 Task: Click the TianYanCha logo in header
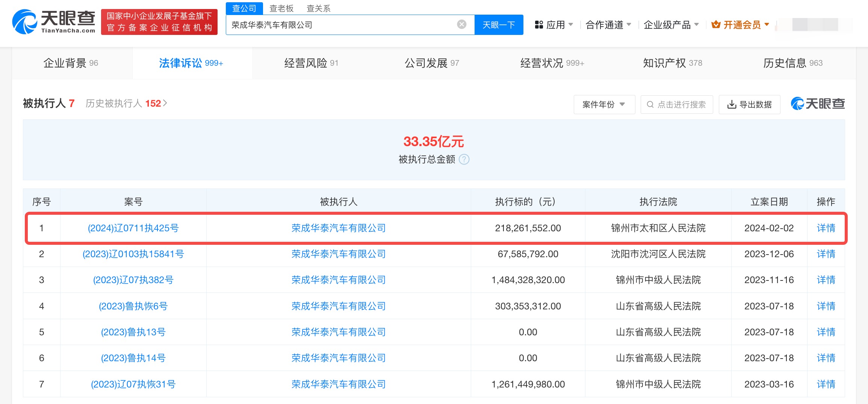click(53, 22)
